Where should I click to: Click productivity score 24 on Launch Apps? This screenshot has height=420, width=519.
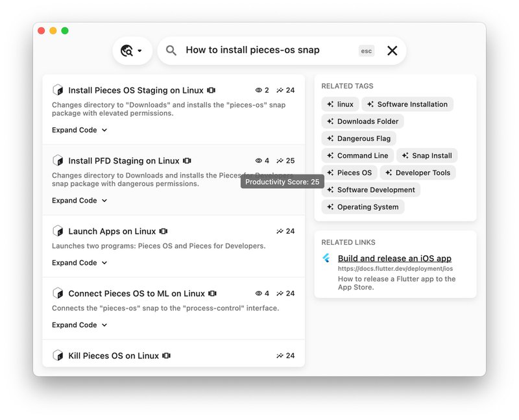[x=285, y=231]
